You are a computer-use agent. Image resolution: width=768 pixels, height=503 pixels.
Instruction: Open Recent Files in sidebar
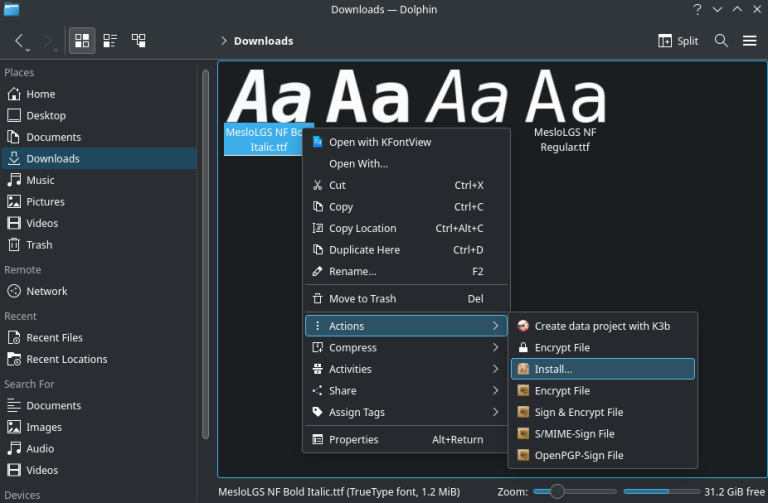tap(55, 338)
